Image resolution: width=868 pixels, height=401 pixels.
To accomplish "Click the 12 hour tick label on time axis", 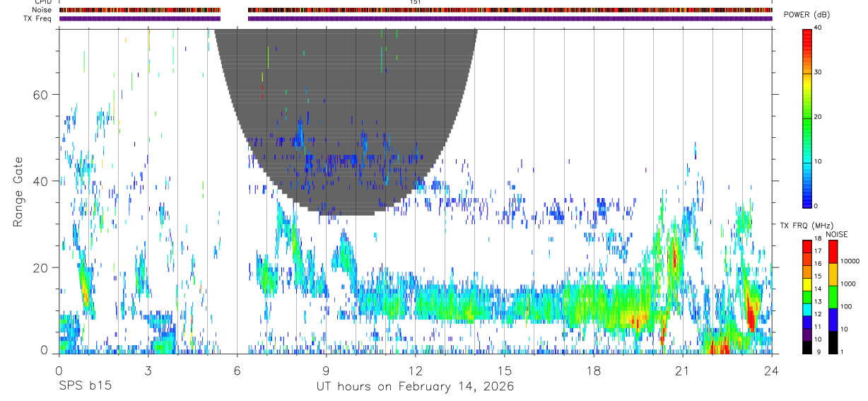I will 415,369.
